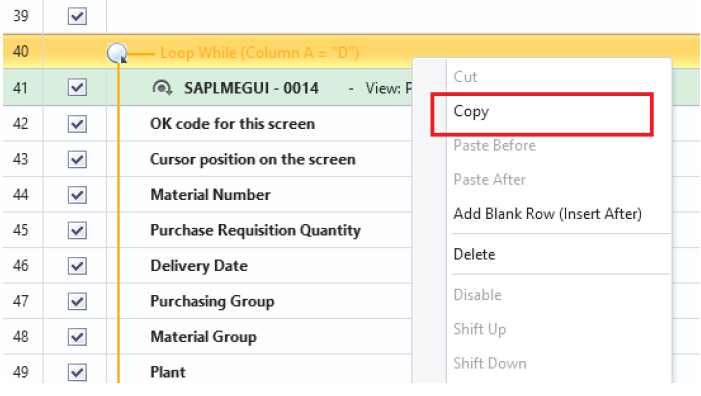Select the Loop While (Column A = "D") row
Viewport: 701px width, 396px height.
point(351,52)
